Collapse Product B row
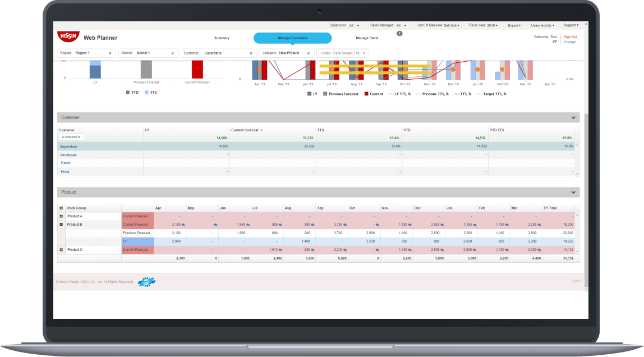644x357 pixels. click(61, 224)
